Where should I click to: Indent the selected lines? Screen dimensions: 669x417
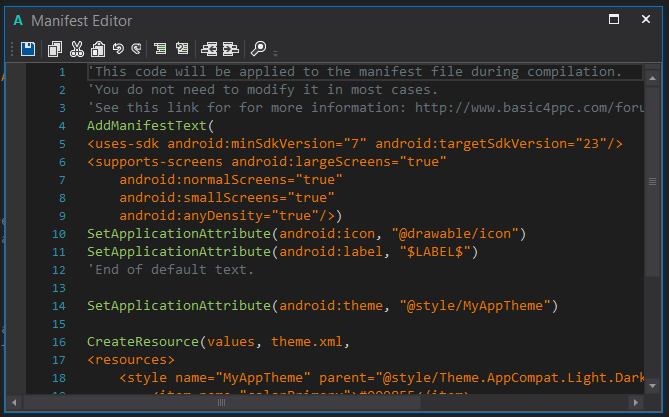tap(231, 49)
